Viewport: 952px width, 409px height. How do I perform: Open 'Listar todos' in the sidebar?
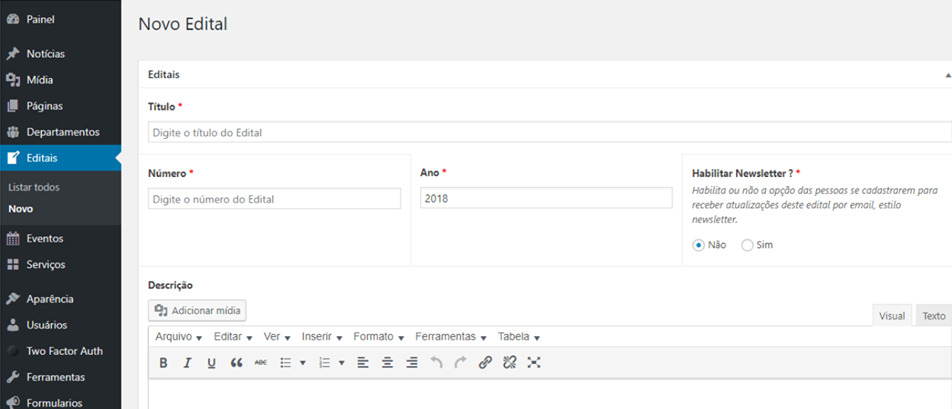tap(34, 187)
